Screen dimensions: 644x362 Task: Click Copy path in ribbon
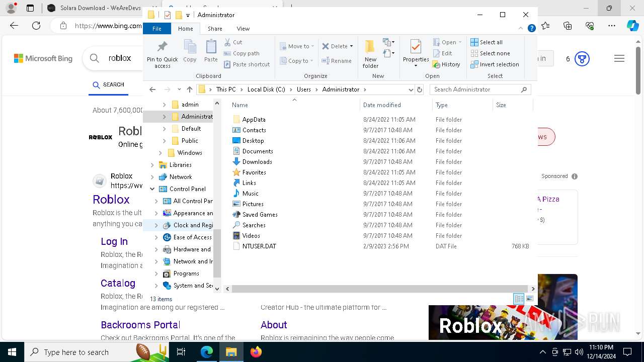[x=242, y=53]
